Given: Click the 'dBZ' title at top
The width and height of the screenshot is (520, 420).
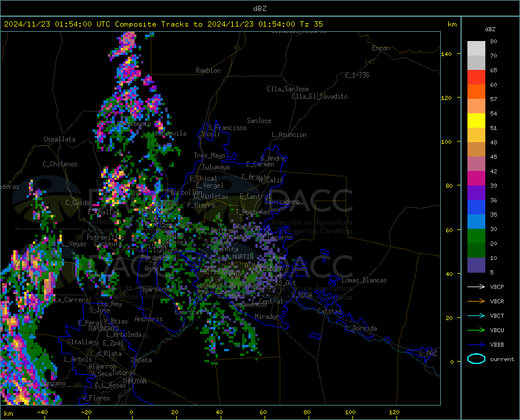Looking at the screenshot, I should [259, 9].
